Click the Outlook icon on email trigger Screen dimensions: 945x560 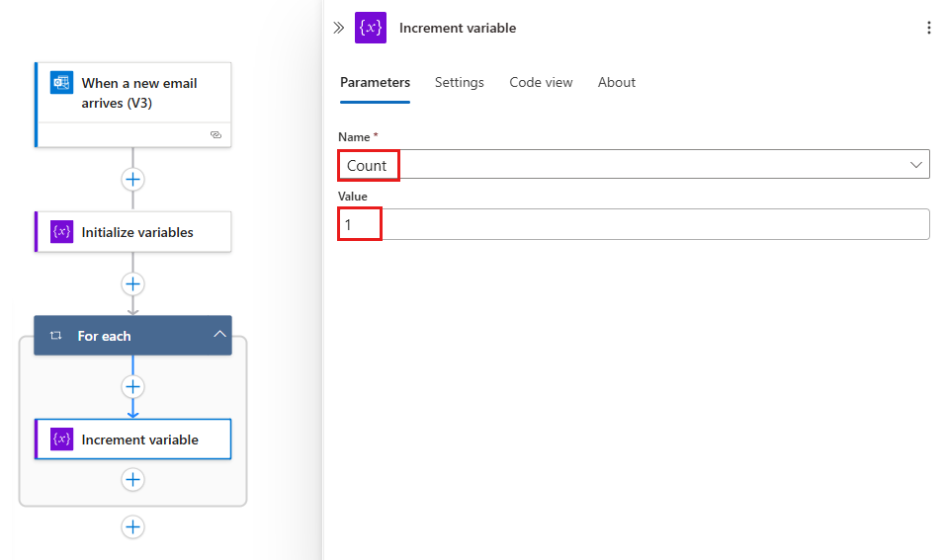[x=61, y=83]
